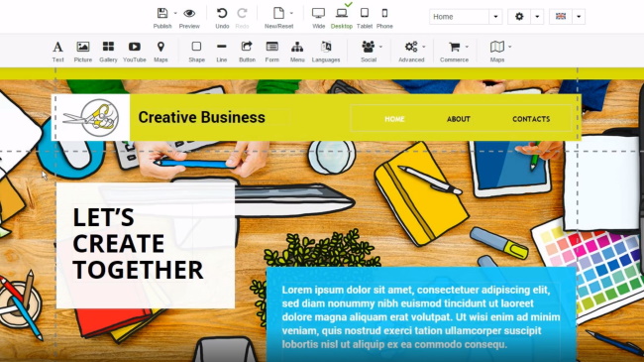Click the Redo arrow icon
The width and height of the screenshot is (644, 362).
242,13
